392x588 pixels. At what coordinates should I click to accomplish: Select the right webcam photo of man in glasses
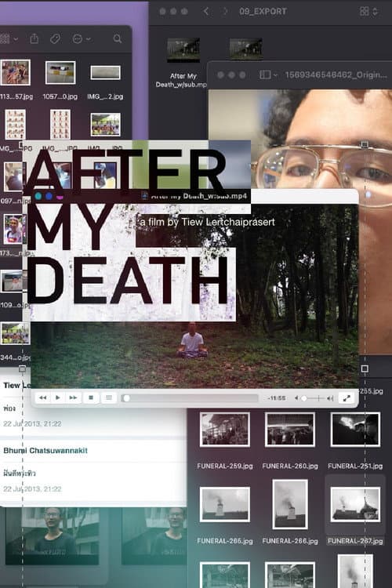point(154,536)
